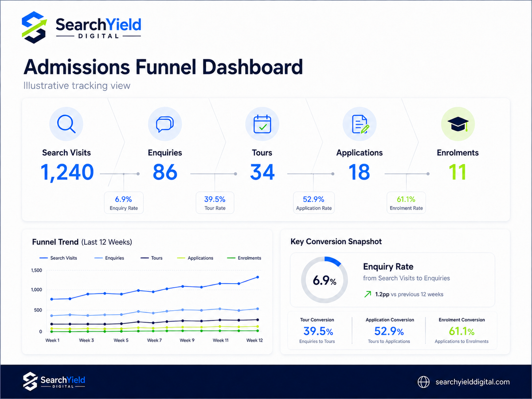Click the Tours to Applications caption
This screenshot has width=532, height=399.
(389, 341)
